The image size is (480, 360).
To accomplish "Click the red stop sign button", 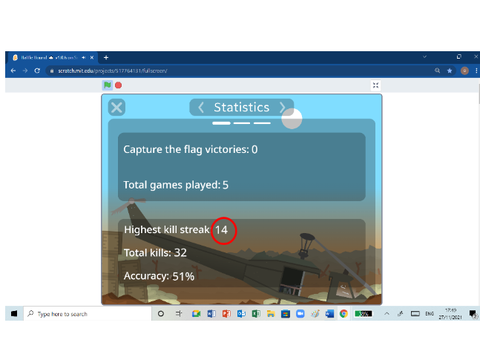I will pyautogui.click(x=118, y=85).
